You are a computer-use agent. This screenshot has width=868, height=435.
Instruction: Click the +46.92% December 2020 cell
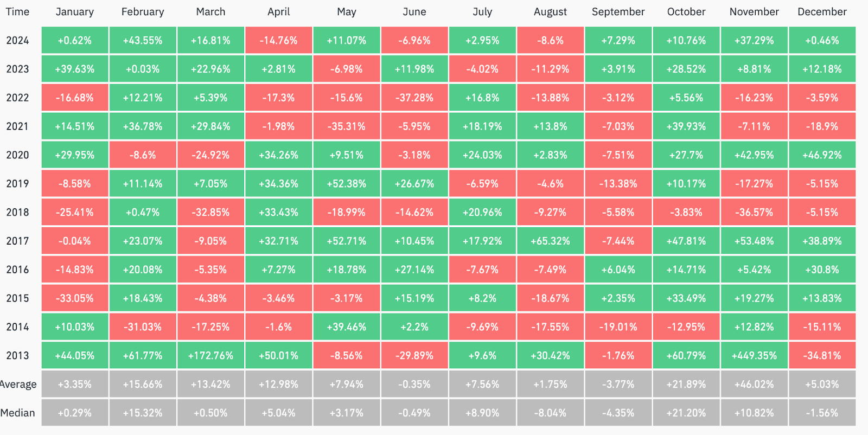(x=822, y=155)
